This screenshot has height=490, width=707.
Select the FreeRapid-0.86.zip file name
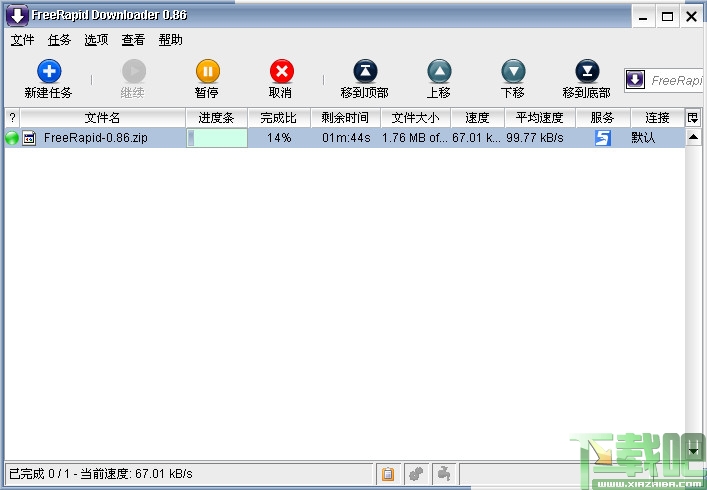(x=96, y=137)
